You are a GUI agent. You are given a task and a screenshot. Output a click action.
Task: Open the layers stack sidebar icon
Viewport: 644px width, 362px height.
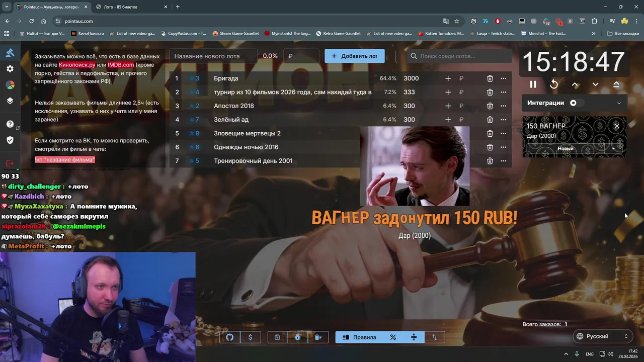pyautogui.click(x=10, y=101)
